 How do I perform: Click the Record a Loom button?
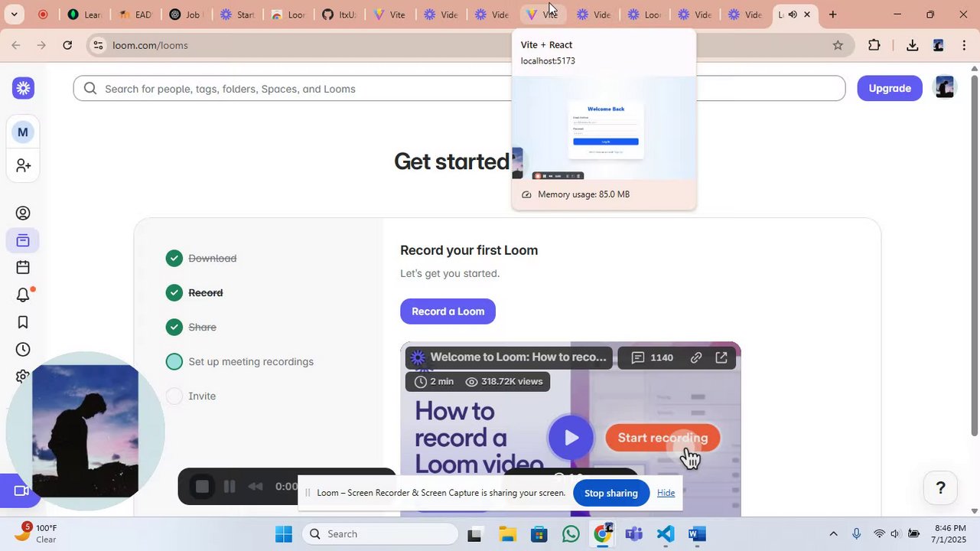[x=448, y=311]
